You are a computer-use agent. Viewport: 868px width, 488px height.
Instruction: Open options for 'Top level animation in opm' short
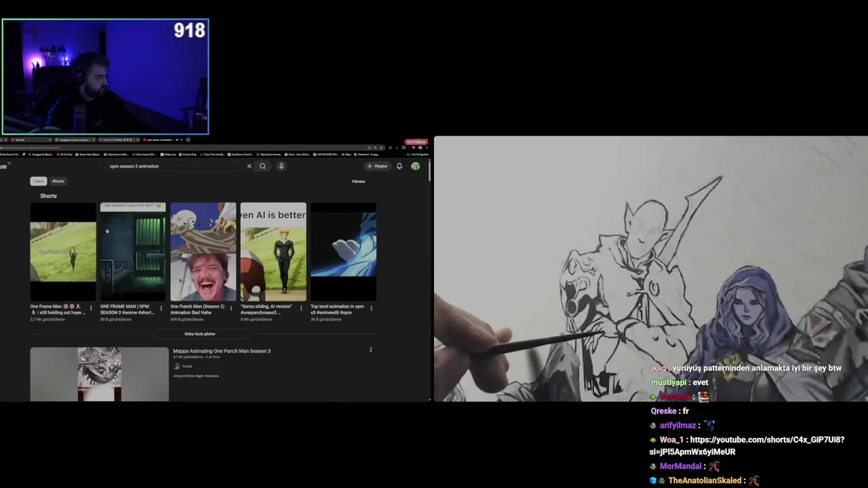point(371,308)
